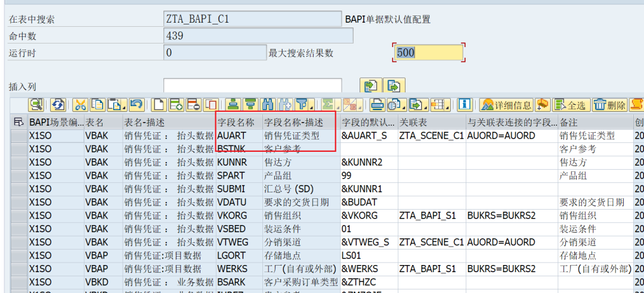Click the cell 'VSBED'
The height and width of the screenshot is (293, 644).
(x=239, y=229)
